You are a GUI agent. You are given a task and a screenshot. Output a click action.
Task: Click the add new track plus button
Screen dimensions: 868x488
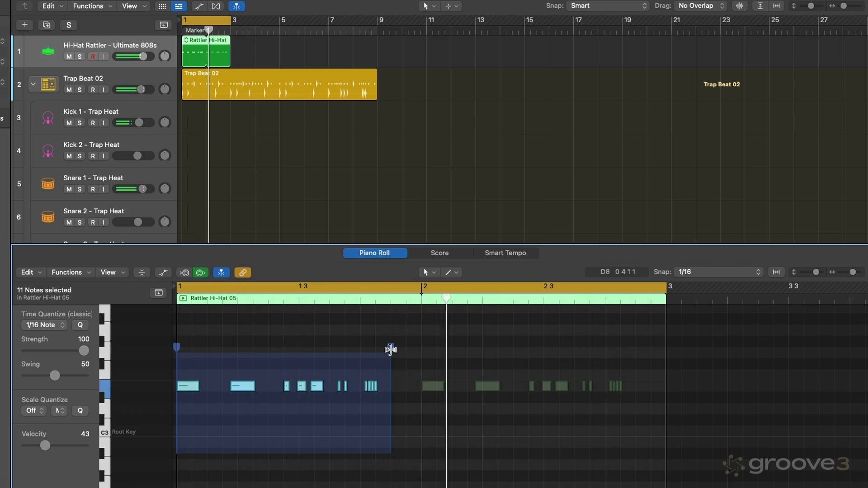[x=25, y=25]
